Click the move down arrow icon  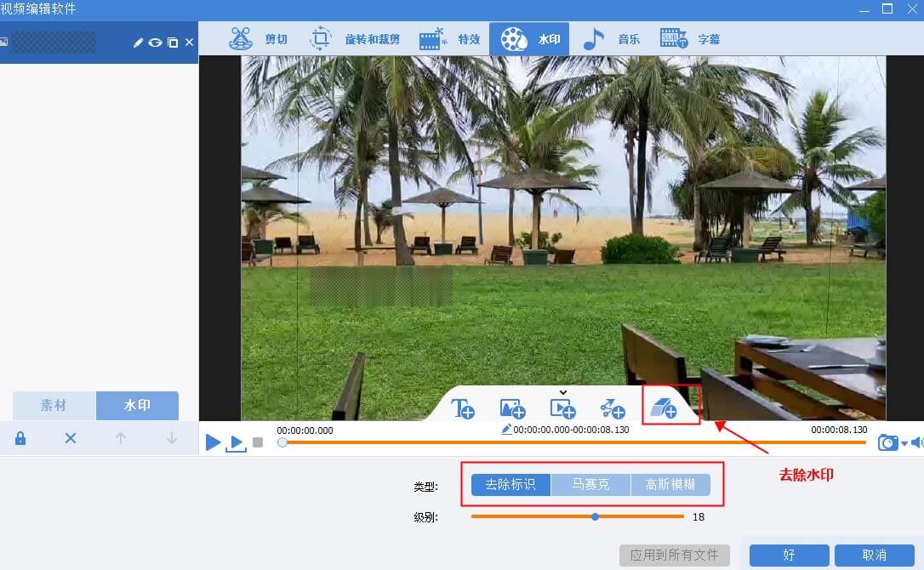(x=172, y=438)
